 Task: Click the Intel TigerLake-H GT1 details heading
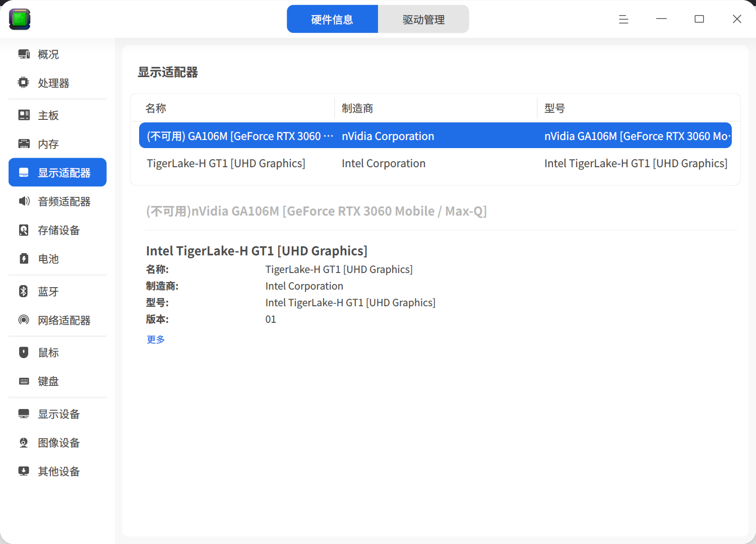257,251
